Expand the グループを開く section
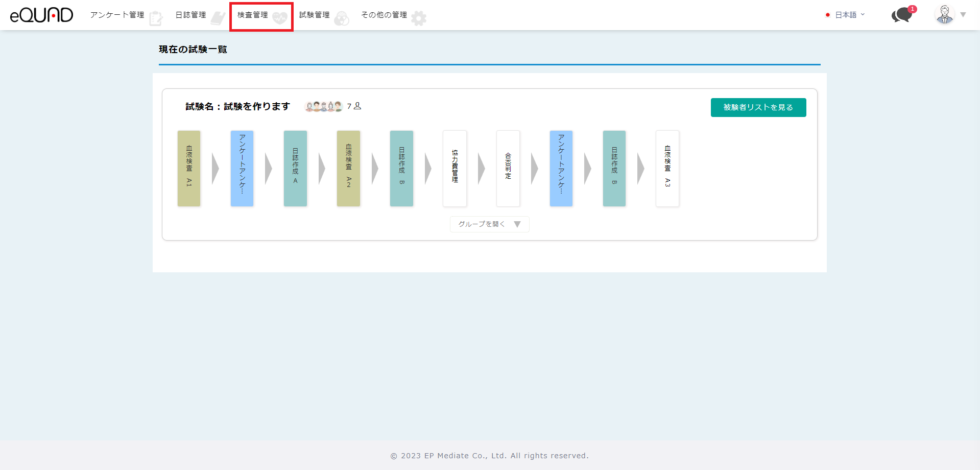980x470 pixels. [489, 224]
